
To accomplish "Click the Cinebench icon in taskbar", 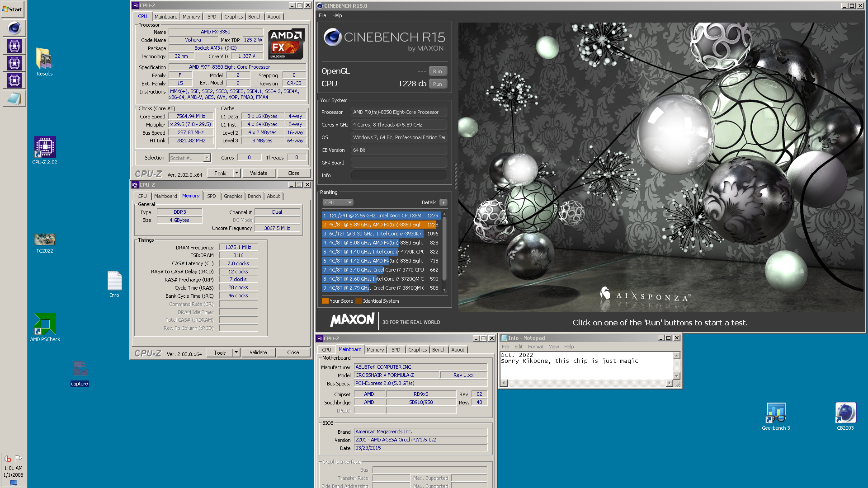I will (14, 28).
